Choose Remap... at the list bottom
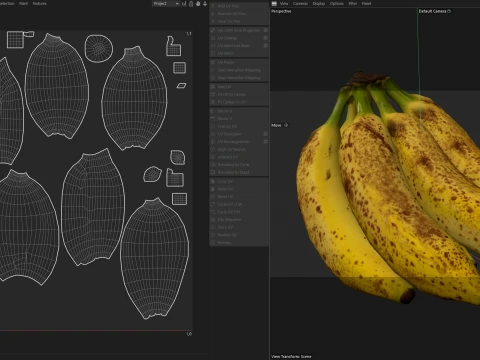This screenshot has width=480, height=360. 239,242
